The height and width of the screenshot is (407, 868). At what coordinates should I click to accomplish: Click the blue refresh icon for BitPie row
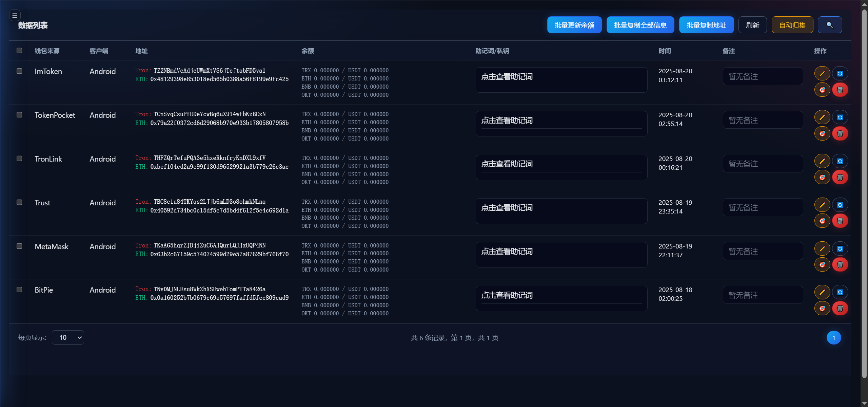click(840, 292)
